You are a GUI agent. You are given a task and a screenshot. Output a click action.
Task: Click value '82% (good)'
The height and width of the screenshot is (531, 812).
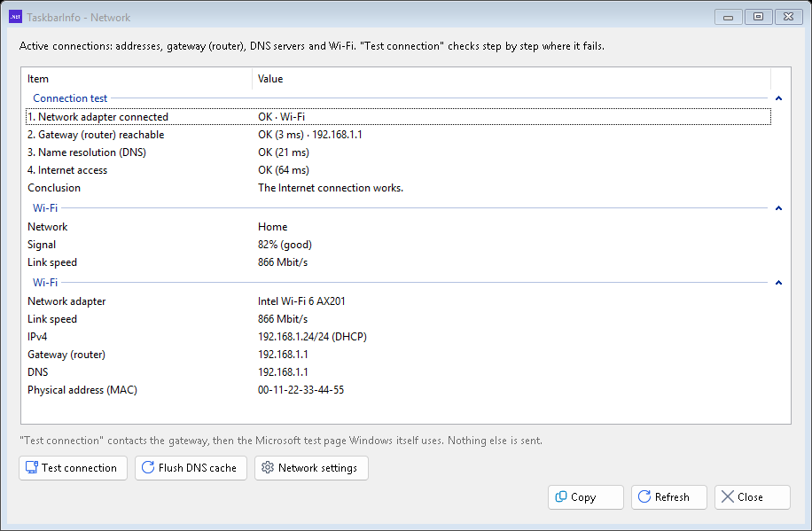tap(285, 245)
